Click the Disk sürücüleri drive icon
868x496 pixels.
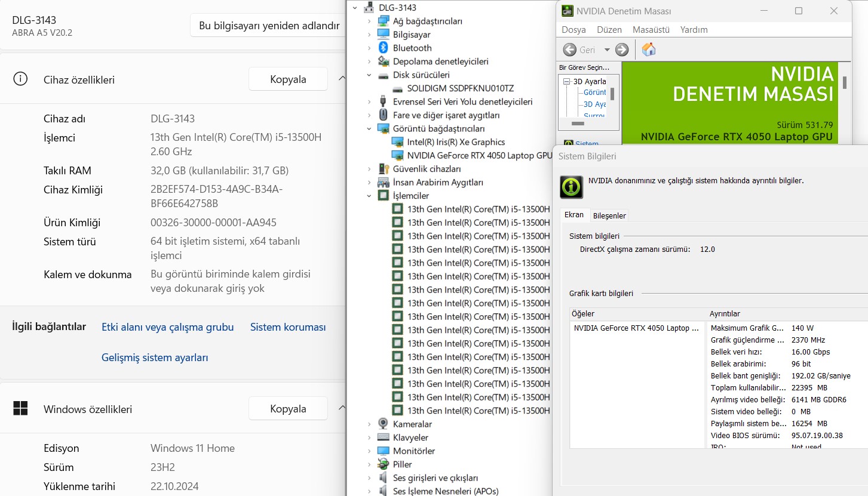(383, 75)
